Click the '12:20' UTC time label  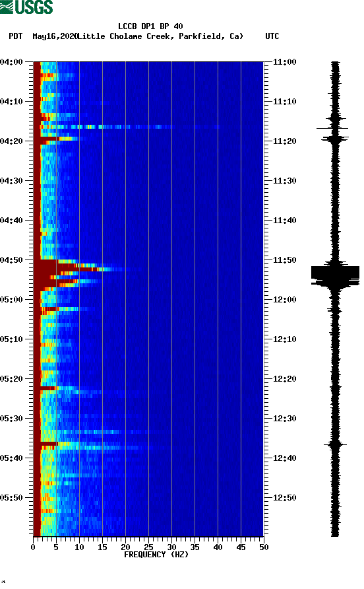(284, 379)
